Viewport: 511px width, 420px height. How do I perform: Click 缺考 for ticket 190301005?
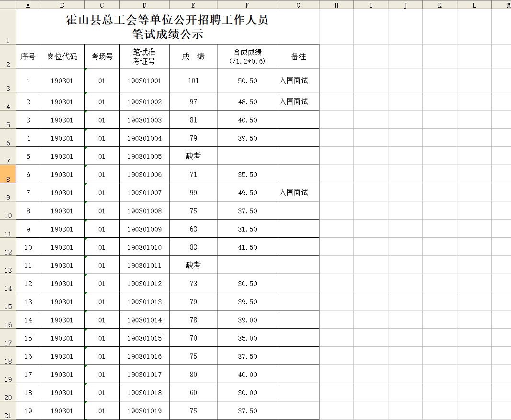193,156
